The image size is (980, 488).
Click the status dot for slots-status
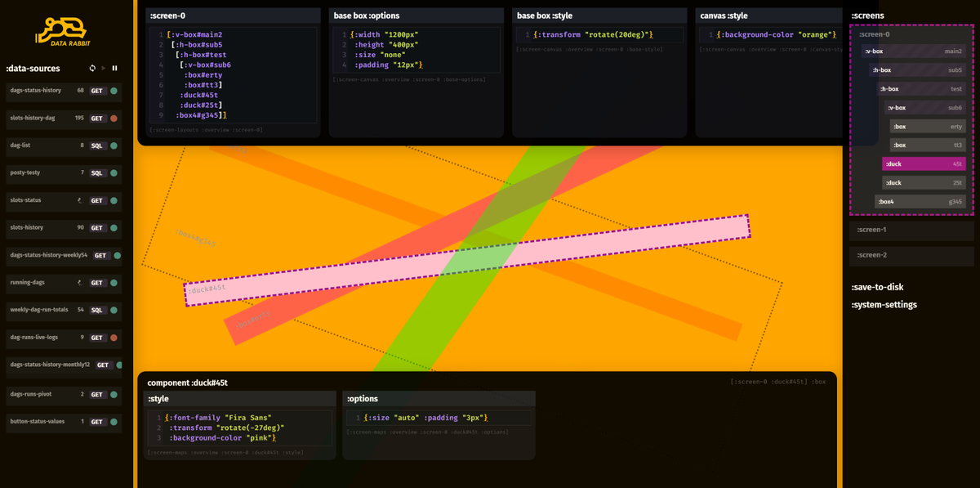pos(114,200)
